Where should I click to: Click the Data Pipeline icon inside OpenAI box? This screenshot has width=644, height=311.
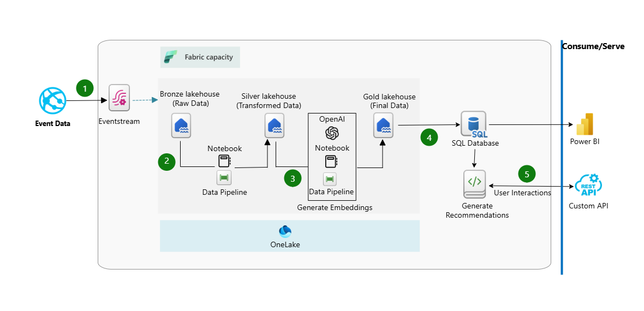[330, 179]
